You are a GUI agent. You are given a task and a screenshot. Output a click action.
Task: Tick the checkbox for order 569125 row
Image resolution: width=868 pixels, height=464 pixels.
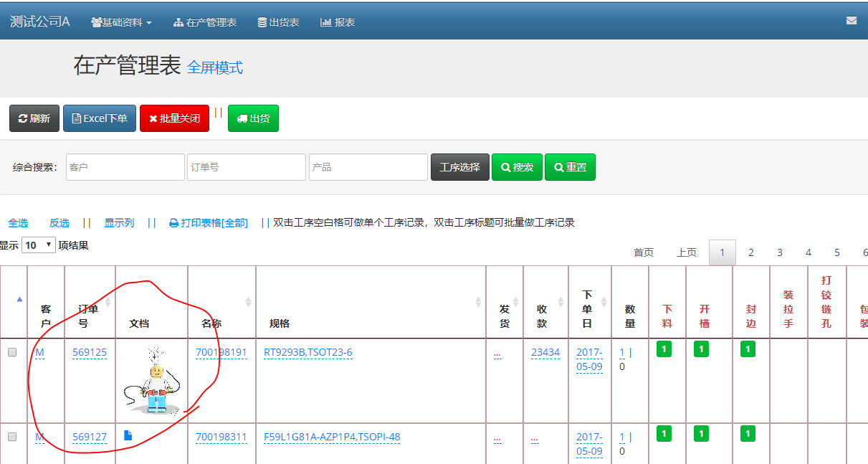pos(11,352)
